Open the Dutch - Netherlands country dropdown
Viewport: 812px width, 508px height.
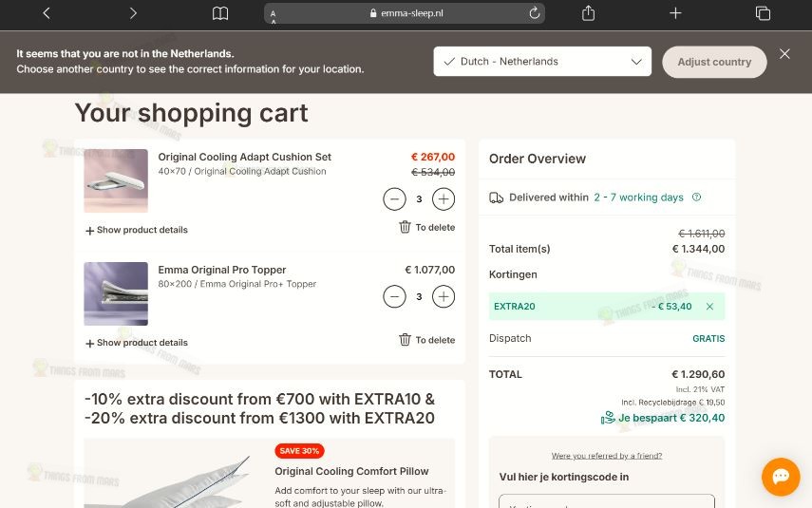pyautogui.click(x=542, y=62)
